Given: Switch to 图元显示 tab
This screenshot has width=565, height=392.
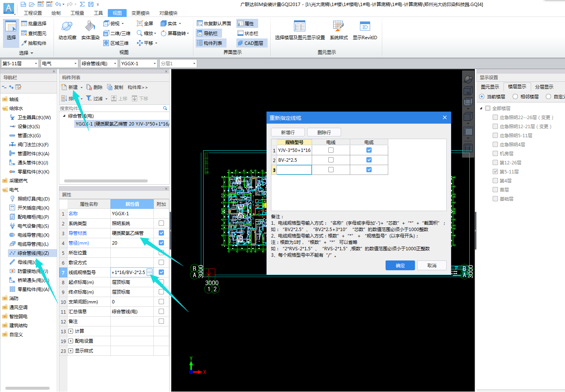Looking at the screenshot, I should click(x=490, y=87).
